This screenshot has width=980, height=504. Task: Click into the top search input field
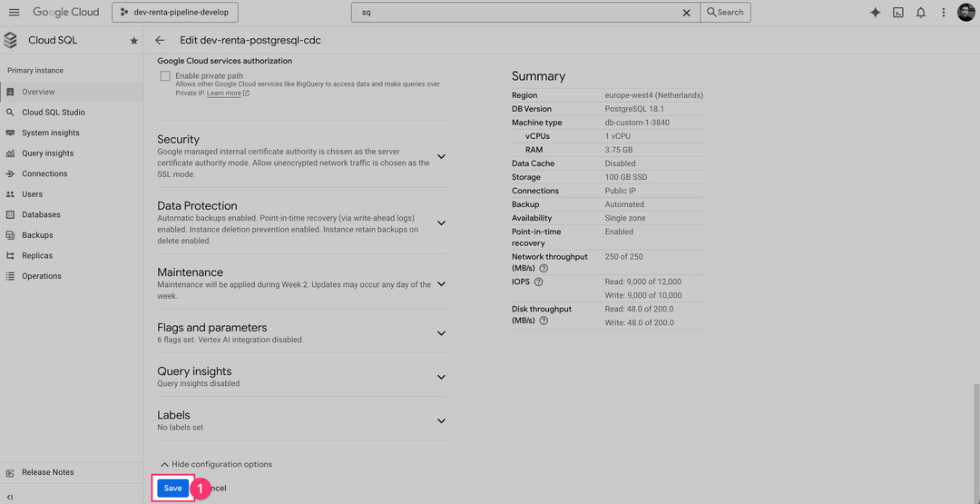tap(517, 13)
